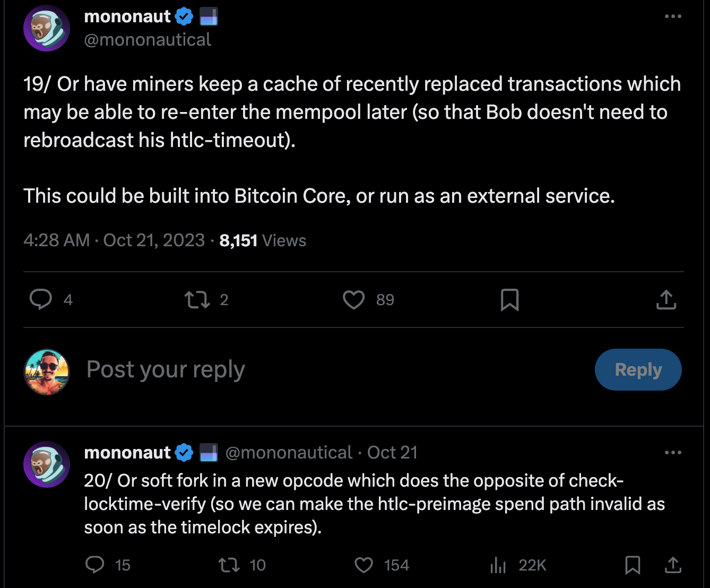This screenshot has width=710, height=588.
Task: Open more options for main tweet
Action: point(673,16)
